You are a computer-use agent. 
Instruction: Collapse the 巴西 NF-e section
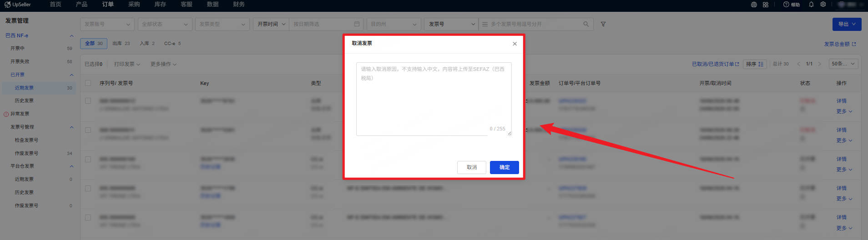[71, 35]
